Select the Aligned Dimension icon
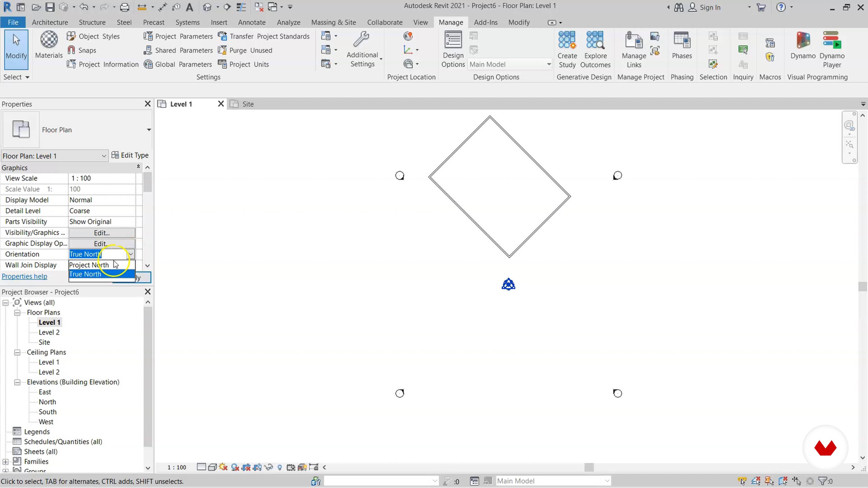868x488 pixels. point(163,7)
